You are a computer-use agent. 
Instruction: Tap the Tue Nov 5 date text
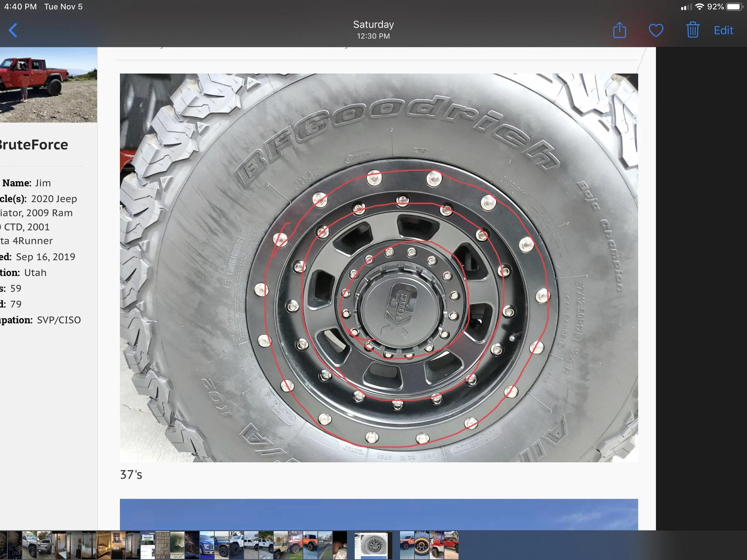point(63,7)
